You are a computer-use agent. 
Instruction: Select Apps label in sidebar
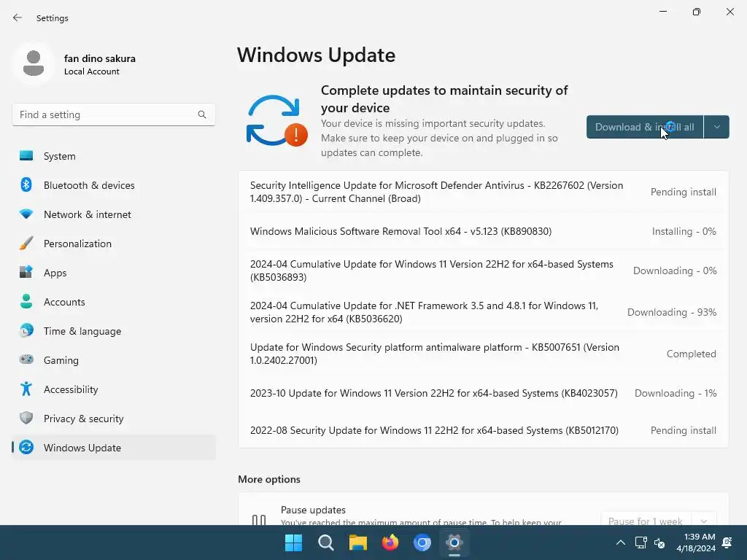(55, 273)
